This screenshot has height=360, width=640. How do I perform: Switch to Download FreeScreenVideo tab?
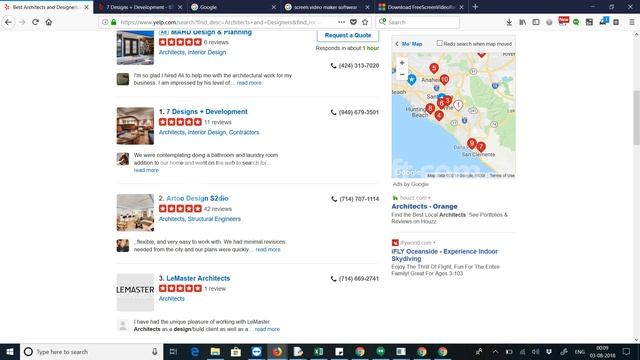click(x=421, y=7)
